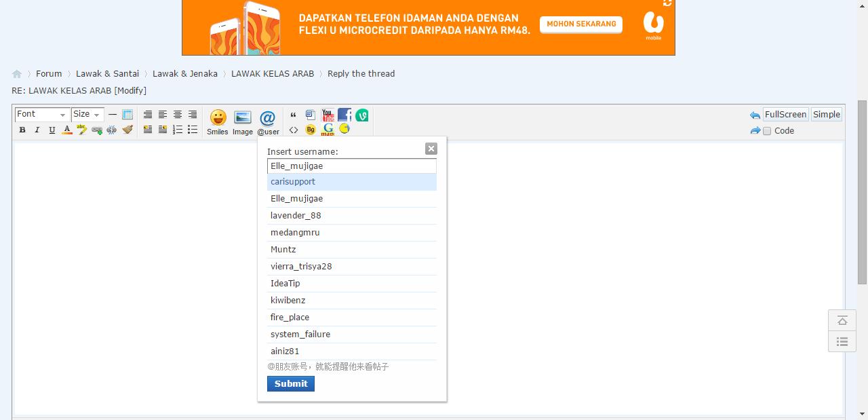Image resolution: width=868 pixels, height=420 pixels.
Task: Insert a bulleted unordered list
Action: [193, 130]
